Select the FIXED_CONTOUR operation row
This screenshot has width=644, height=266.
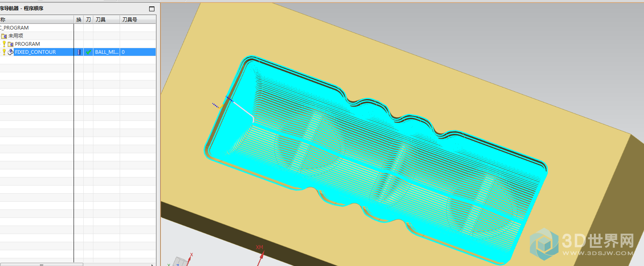(x=78, y=52)
